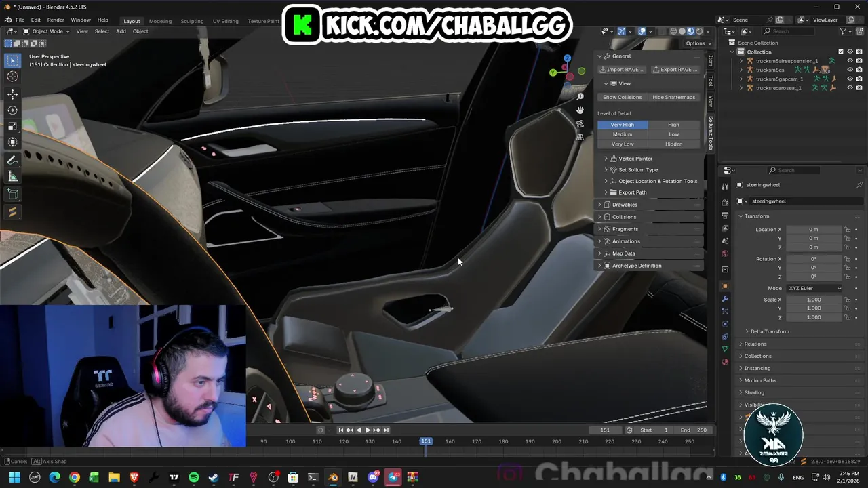Screen dimensions: 868x488
Task: Switch to rendered viewport shading
Action: click(x=699, y=31)
